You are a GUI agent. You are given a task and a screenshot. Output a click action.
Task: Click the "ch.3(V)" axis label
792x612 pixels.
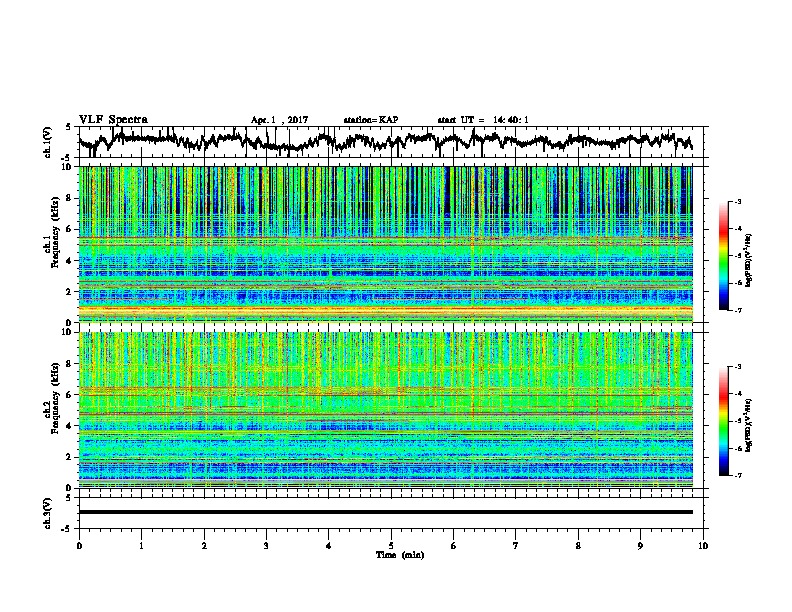tap(48, 513)
